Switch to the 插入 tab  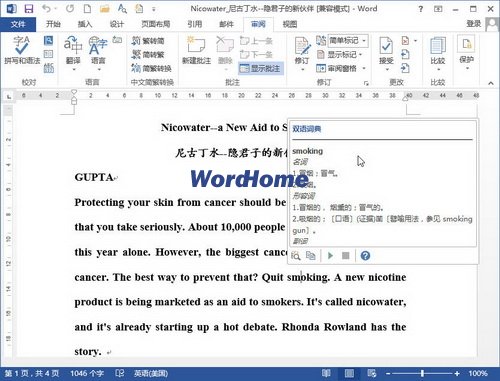(85, 24)
